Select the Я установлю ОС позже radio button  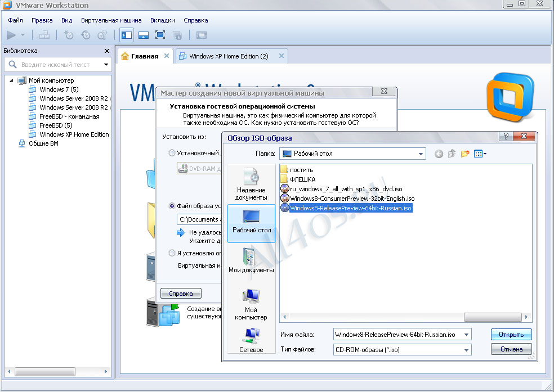pyautogui.click(x=172, y=253)
